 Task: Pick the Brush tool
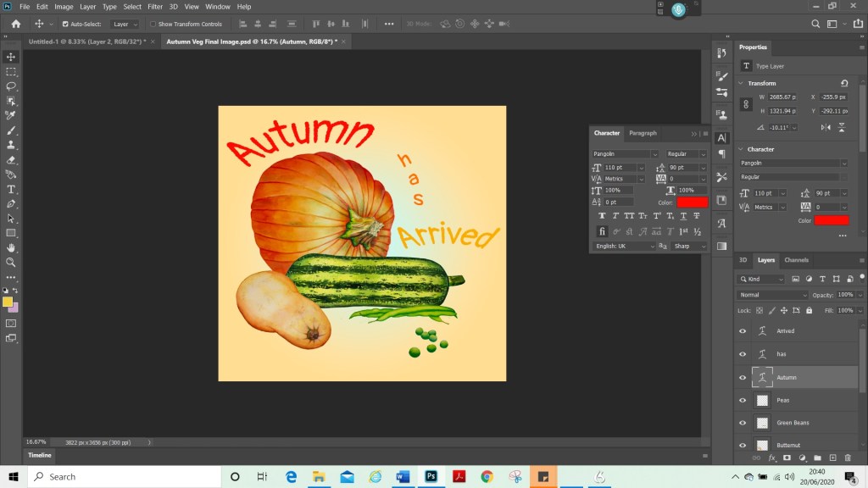[x=11, y=130]
